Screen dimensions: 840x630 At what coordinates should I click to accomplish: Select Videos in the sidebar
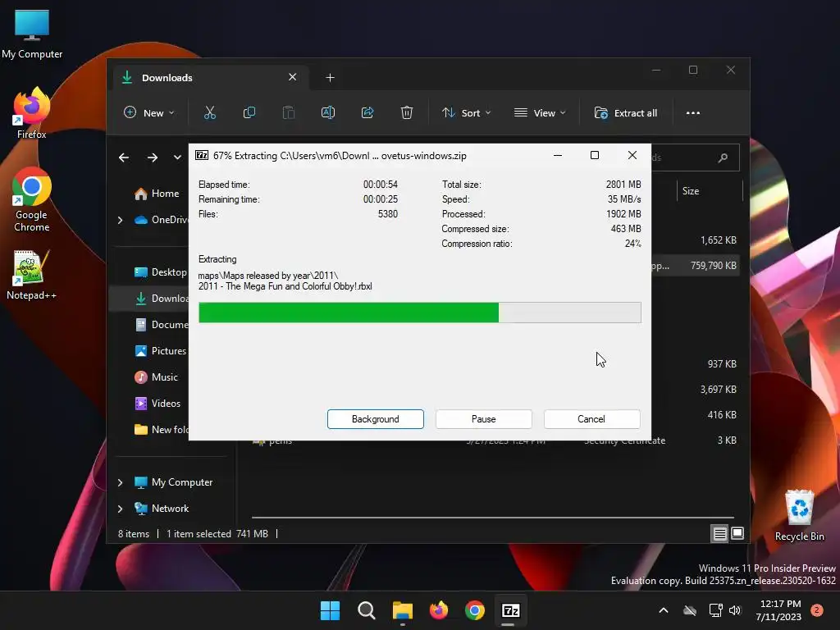tap(157, 404)
